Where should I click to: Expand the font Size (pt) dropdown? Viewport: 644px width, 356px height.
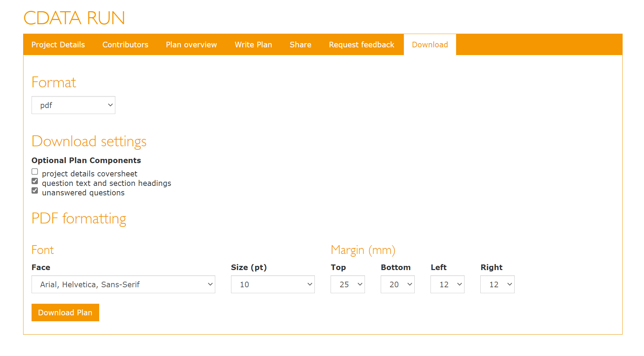coord(272,284)
